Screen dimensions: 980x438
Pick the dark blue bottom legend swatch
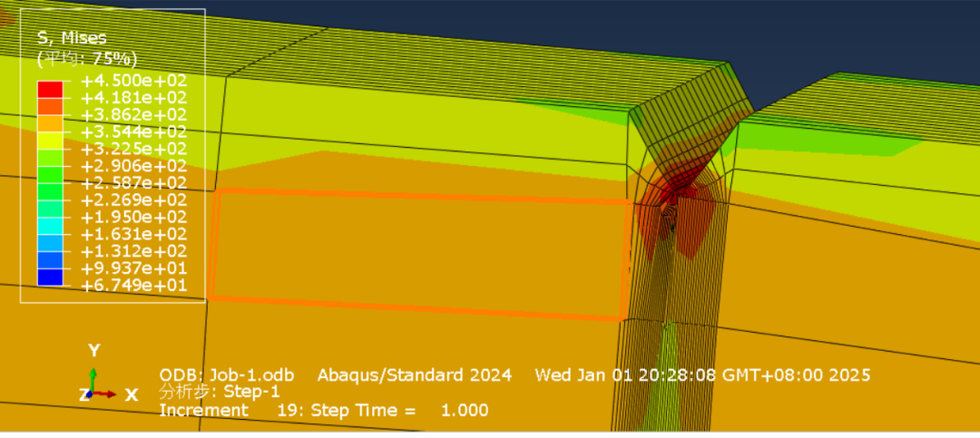pos(50,277)
